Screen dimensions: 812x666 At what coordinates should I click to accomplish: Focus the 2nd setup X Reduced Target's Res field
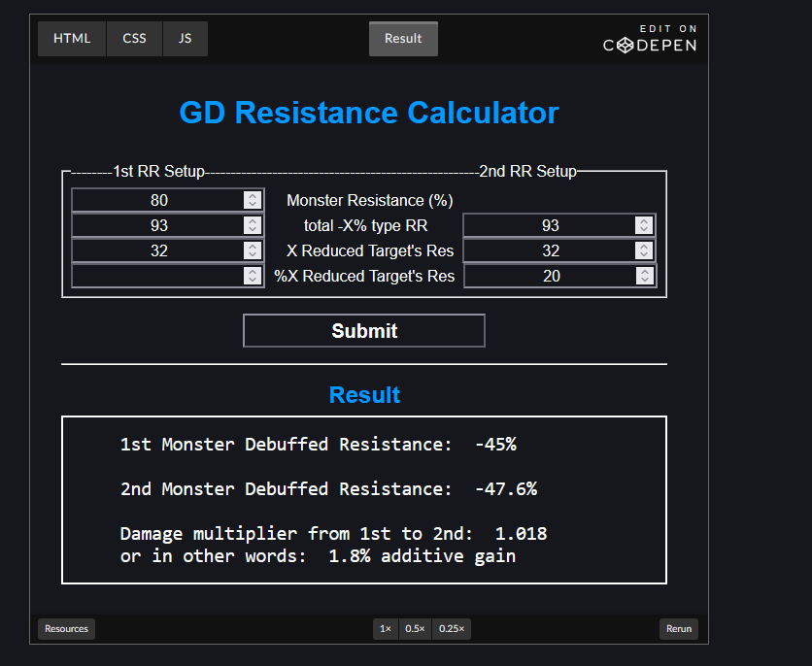tap(559, 251)
